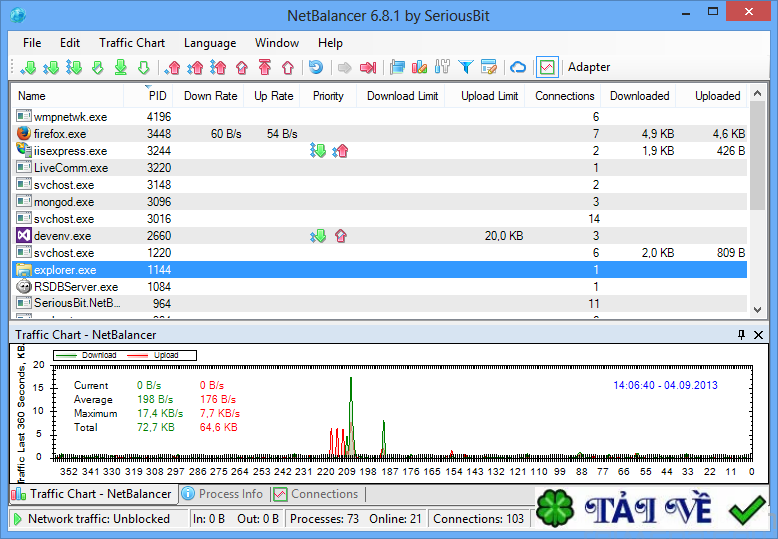Click the Network traffic Unblocked status indicator
The height and width of the screenshot is (539, 778).
pos(98,519)
